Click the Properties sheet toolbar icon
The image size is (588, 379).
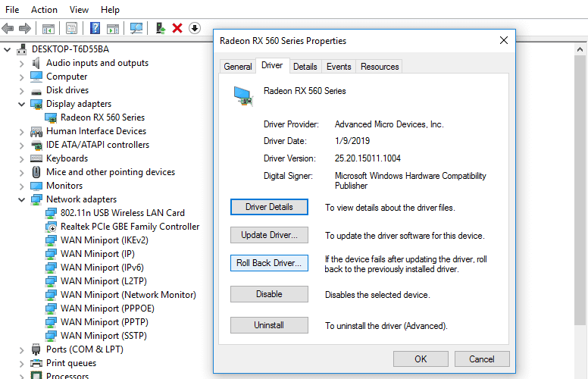pyautogui.click(x=71, y=28)
